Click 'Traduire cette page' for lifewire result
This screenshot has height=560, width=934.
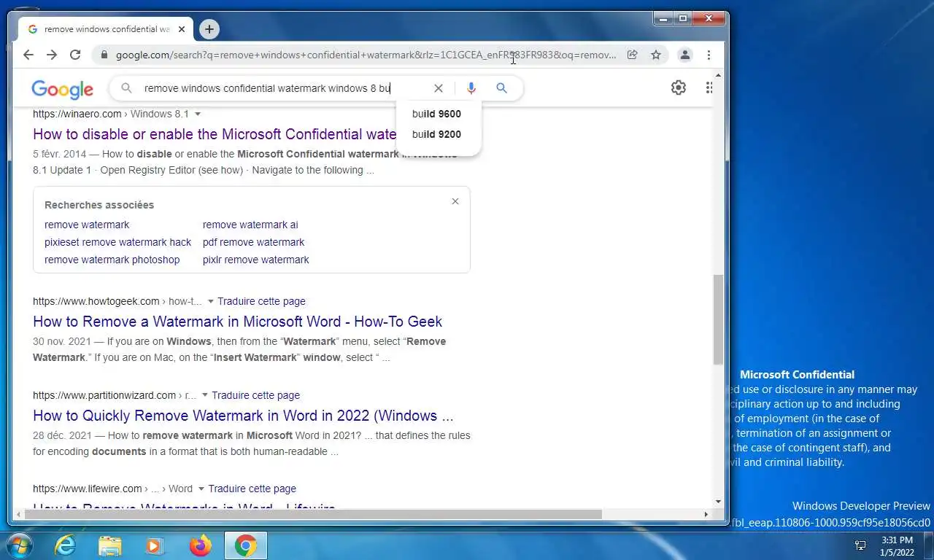click(x=252, y=489)
